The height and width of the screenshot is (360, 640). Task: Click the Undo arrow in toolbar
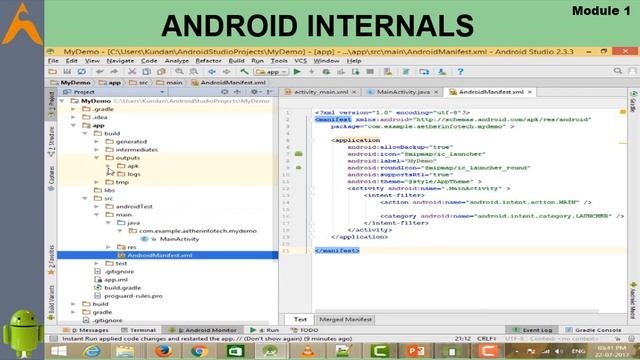(100, 72)
